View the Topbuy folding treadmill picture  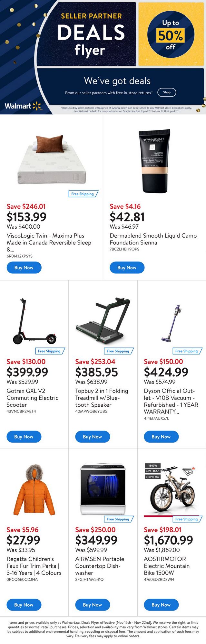point(103,321)
